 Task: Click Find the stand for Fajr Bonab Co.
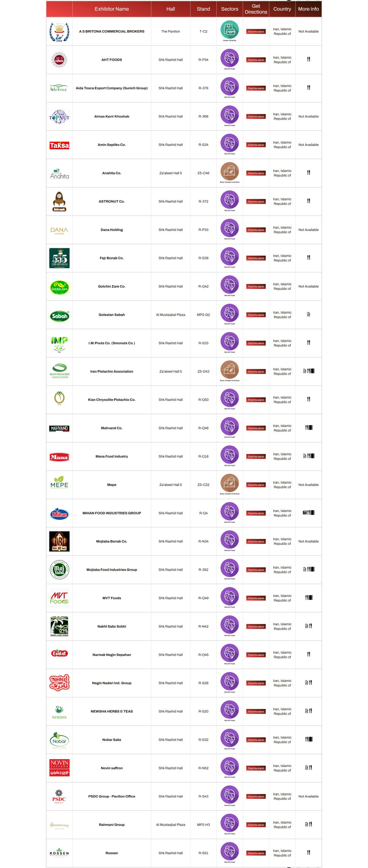(256, 258)
